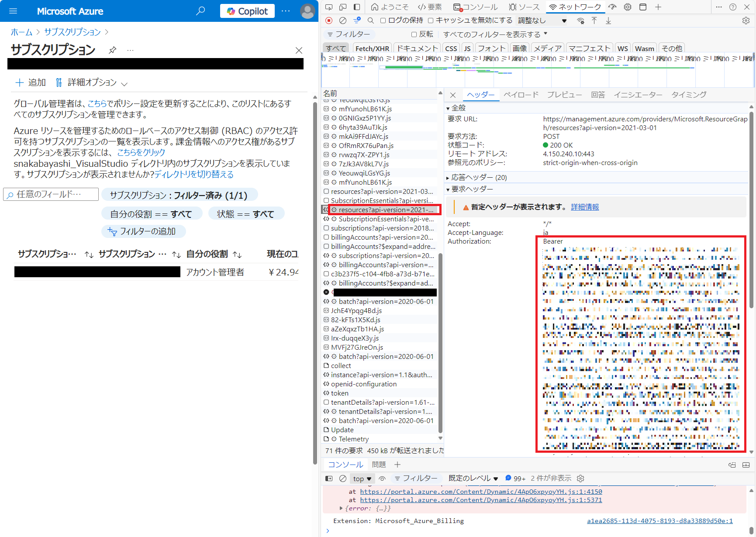Go to ホーム breadcrumb link

(21, 32)
